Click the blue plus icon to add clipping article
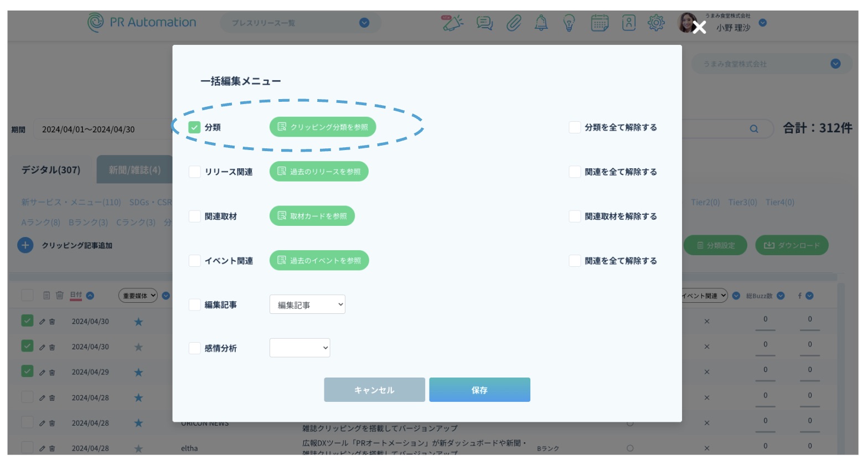The width and height of the screenshot is (868, 465). (25, 245)
